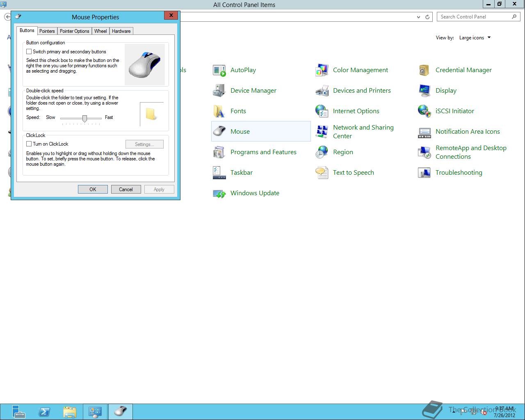Click the back navigation arrow

7,17
